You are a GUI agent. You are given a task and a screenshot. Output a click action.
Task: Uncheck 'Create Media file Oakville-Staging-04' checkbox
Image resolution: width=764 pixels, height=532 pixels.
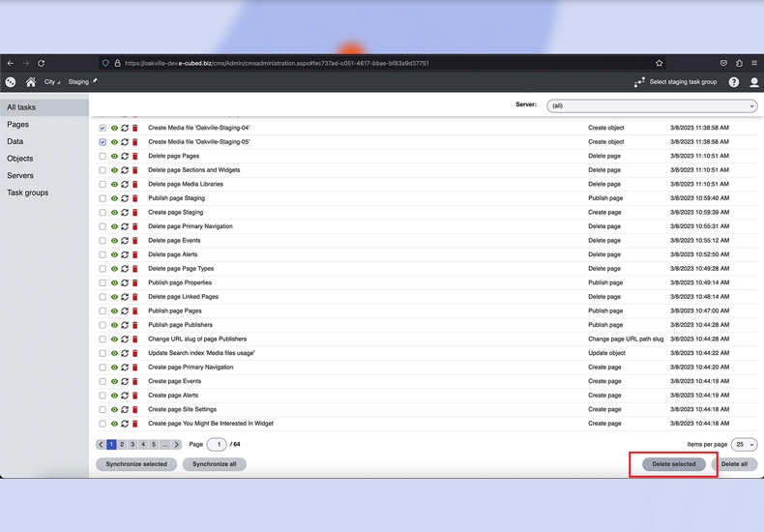point(103,128)
